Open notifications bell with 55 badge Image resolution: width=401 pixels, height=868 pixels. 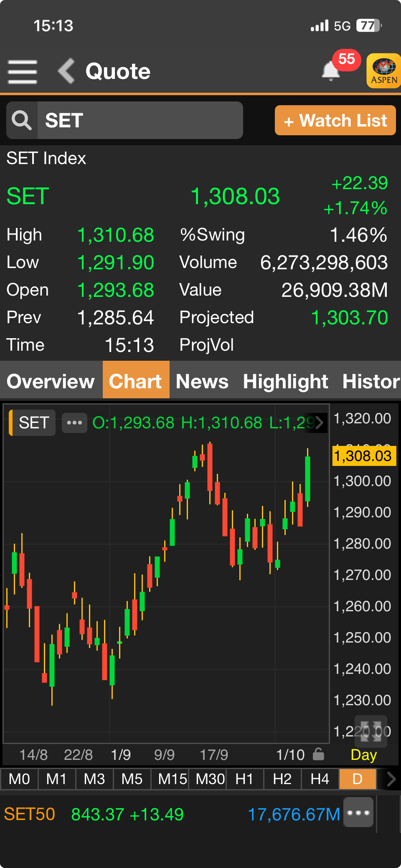331,71
